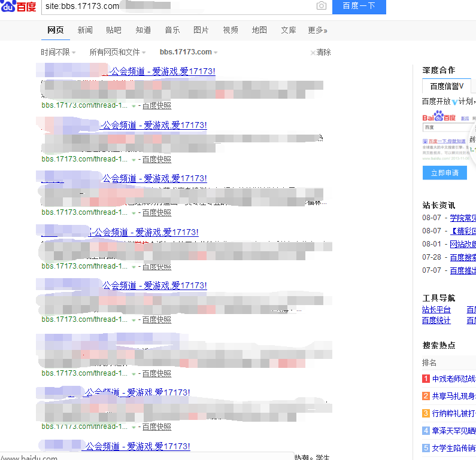Open hot search 共享马扎现身 ranked 2
The height and width of the screenshot is (460, 476).
click(x=454, y=396)
